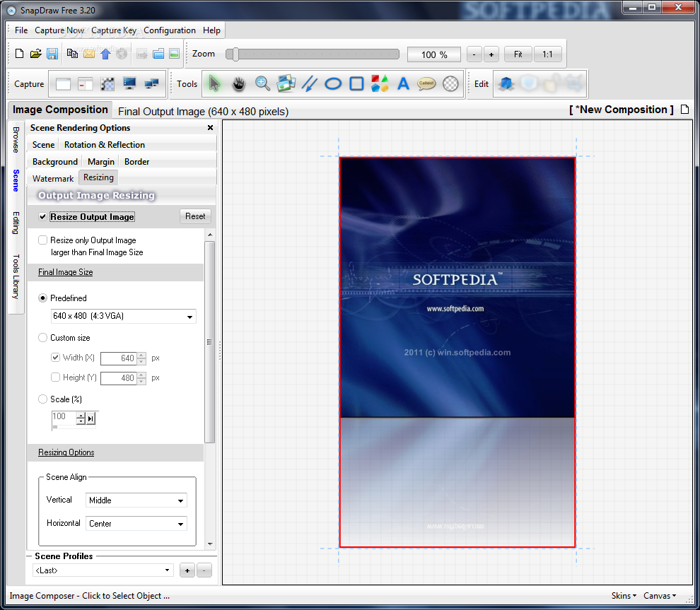Click the Width pixel input field
Viewport: 700px width, 610px height.
(x=118, y=358)
